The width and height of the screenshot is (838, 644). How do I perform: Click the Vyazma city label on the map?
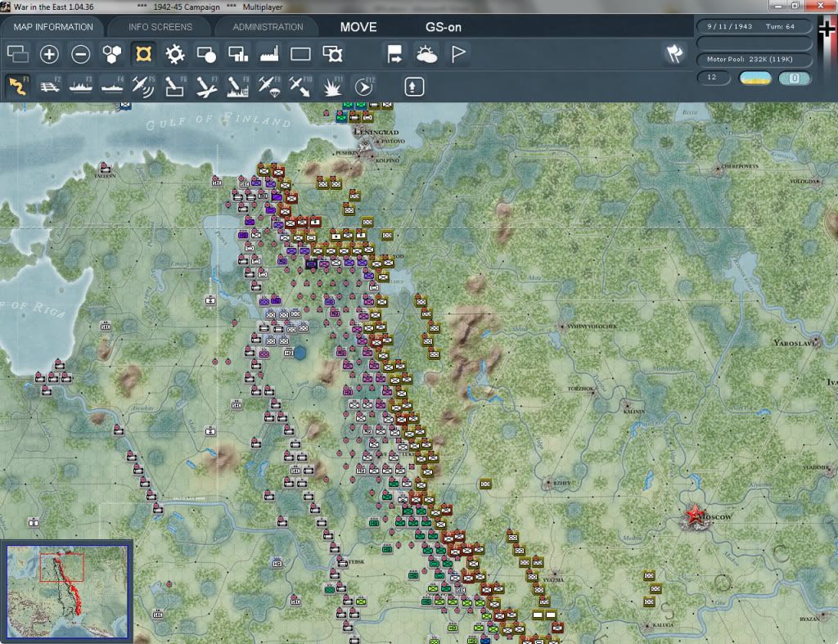tap(553, 580)
